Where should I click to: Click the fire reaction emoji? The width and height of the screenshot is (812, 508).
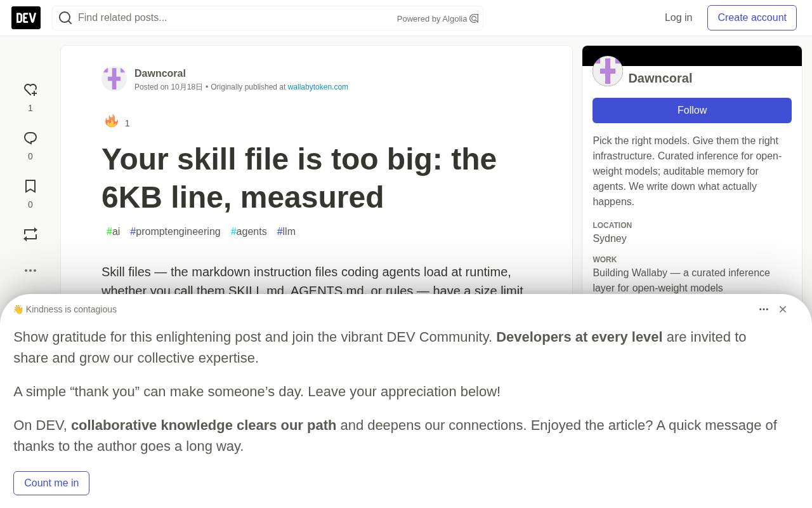pyautogui.click(x=112, y=121)
